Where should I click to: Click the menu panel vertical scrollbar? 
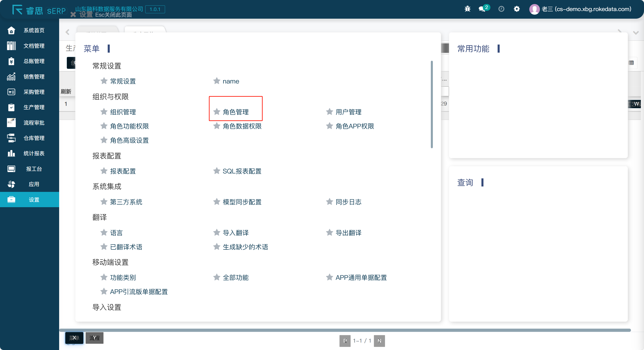coord(432,104)
